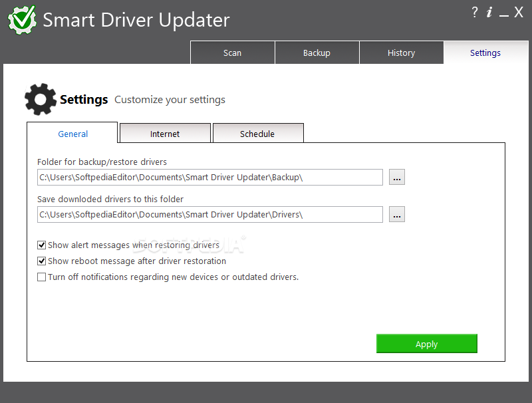Browse for downloaded drivers folder with ... button
Screen dimensions: 532x403
pyautogui.click(x=396, y=214)
